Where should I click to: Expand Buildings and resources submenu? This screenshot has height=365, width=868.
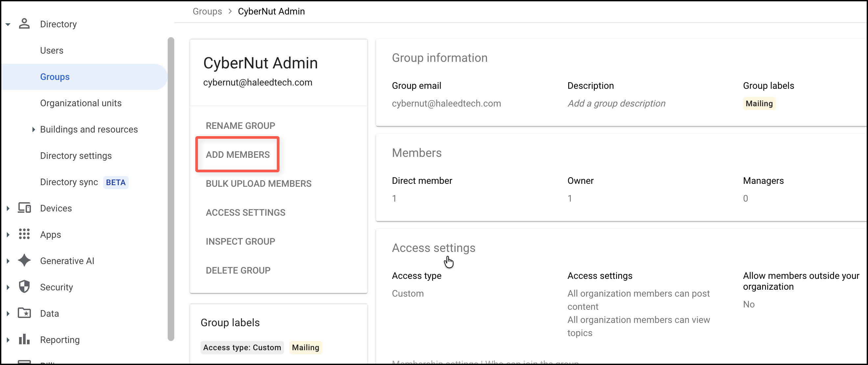pos(33,130)
